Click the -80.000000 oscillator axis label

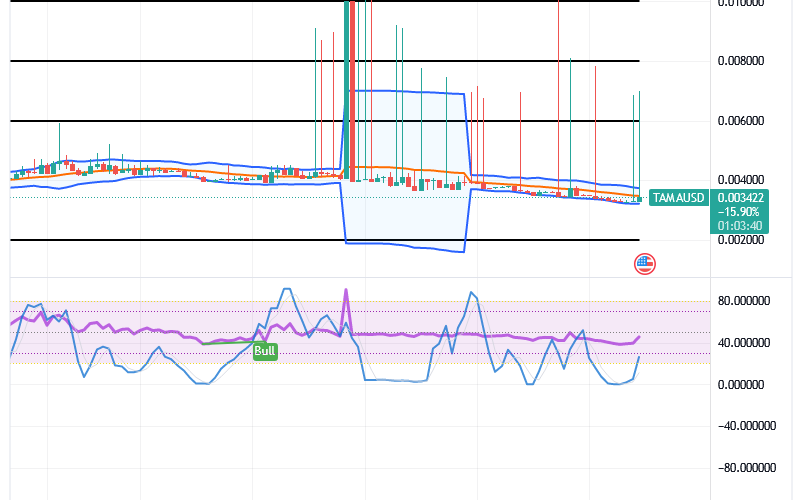[x=747, y=468]
